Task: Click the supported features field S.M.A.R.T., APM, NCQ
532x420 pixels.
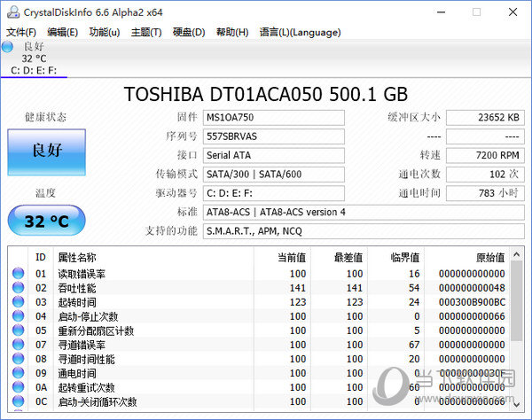Action: (364, 231)
